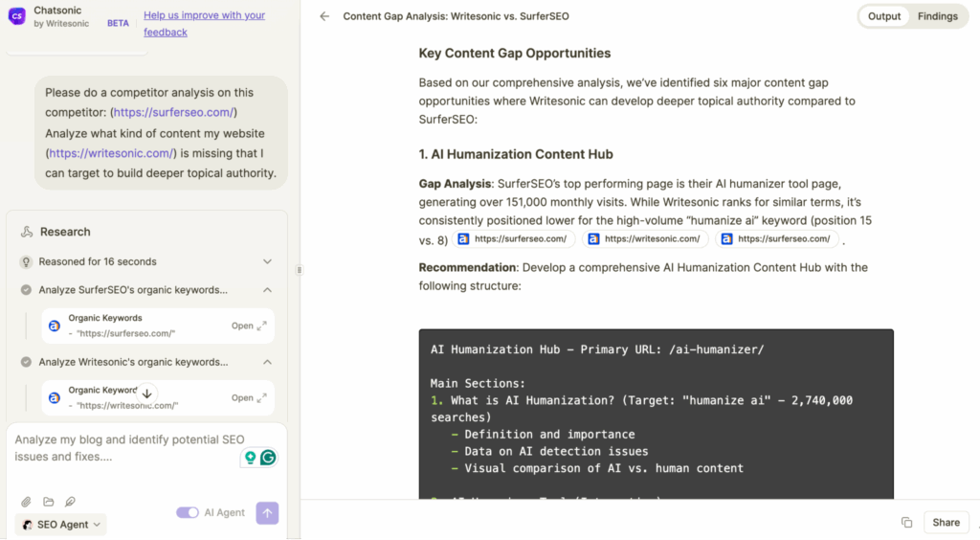980x540 pixels.
Task: Click the pen/brush icon below the prompt box
Action: pos(70,502)
